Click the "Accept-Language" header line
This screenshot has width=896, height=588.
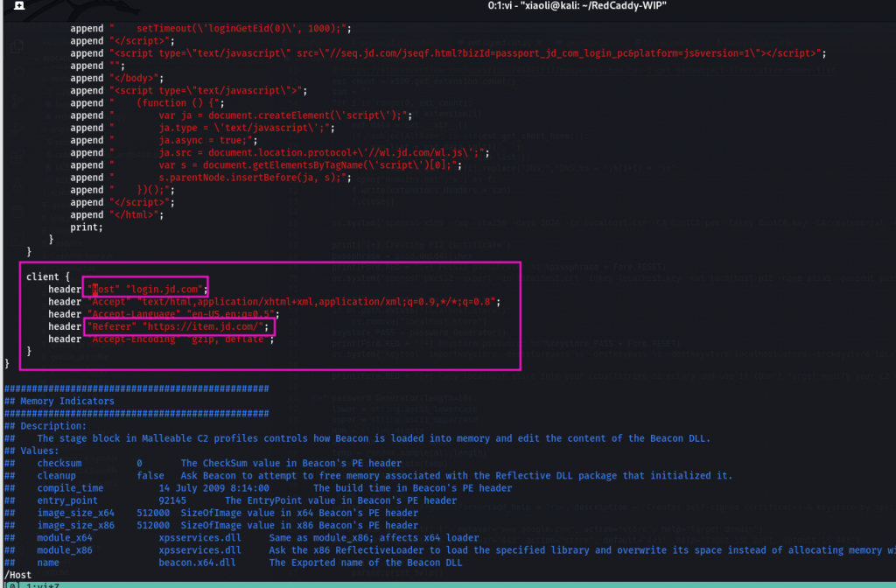[x=164, y=314]
